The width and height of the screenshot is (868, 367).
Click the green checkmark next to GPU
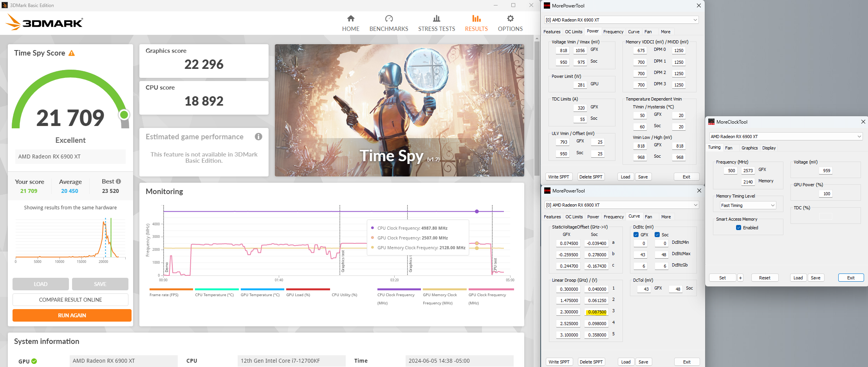(x=35, y=361)
